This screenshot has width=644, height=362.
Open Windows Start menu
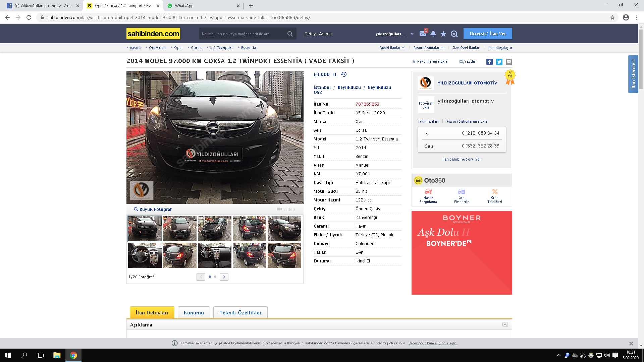coord(8,355)
